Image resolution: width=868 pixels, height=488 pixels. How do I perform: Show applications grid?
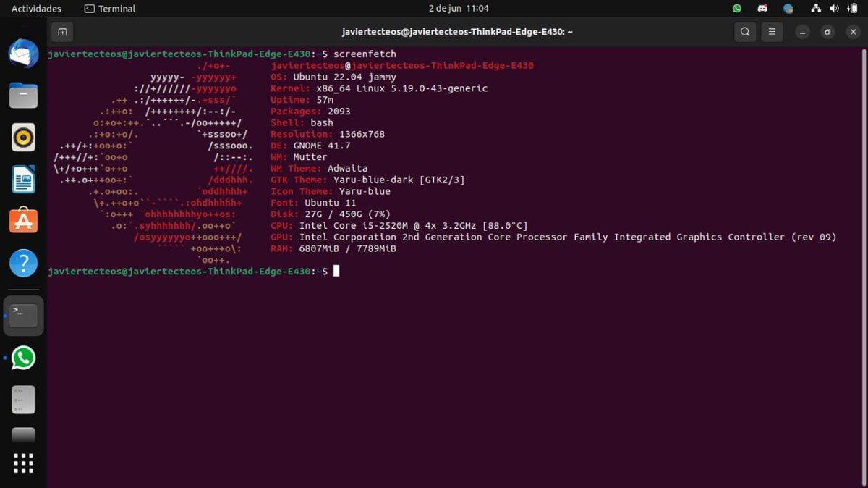click(x=23, y=463)
